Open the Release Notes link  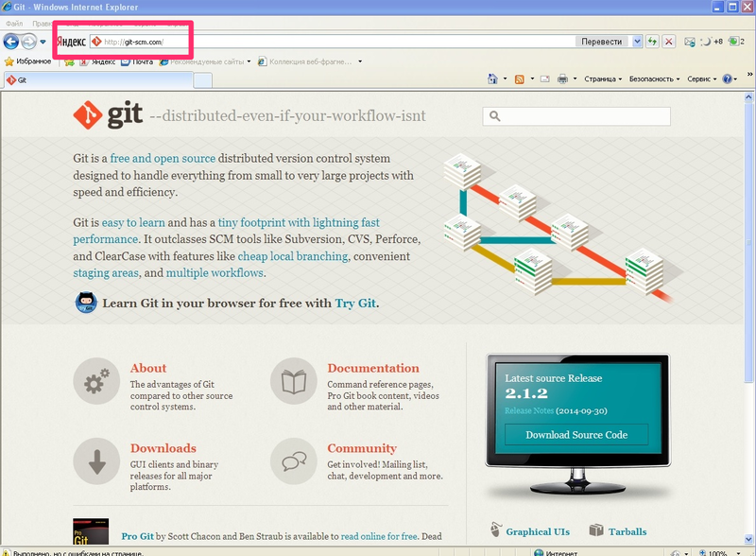529,410
